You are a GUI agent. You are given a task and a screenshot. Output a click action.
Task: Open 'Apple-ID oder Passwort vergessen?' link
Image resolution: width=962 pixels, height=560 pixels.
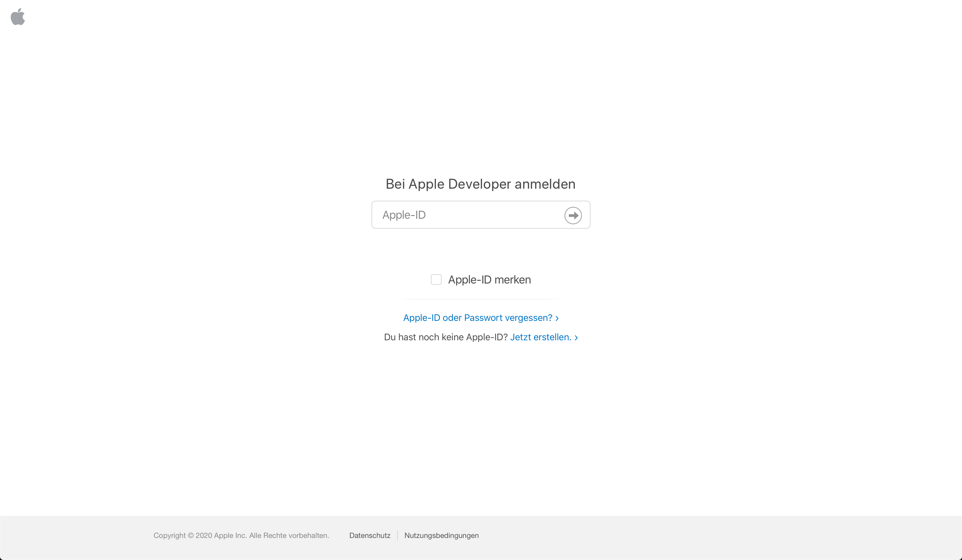point(481,318)
